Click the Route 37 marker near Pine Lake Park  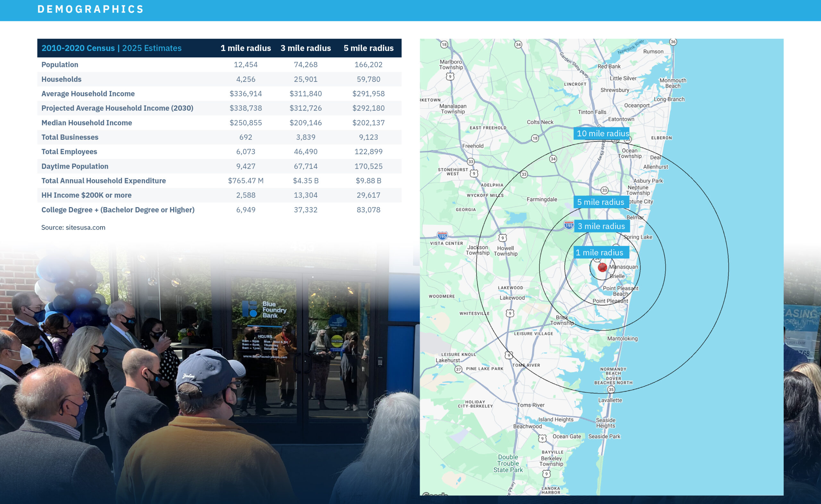pyautogui.click(x=458, y=369)
